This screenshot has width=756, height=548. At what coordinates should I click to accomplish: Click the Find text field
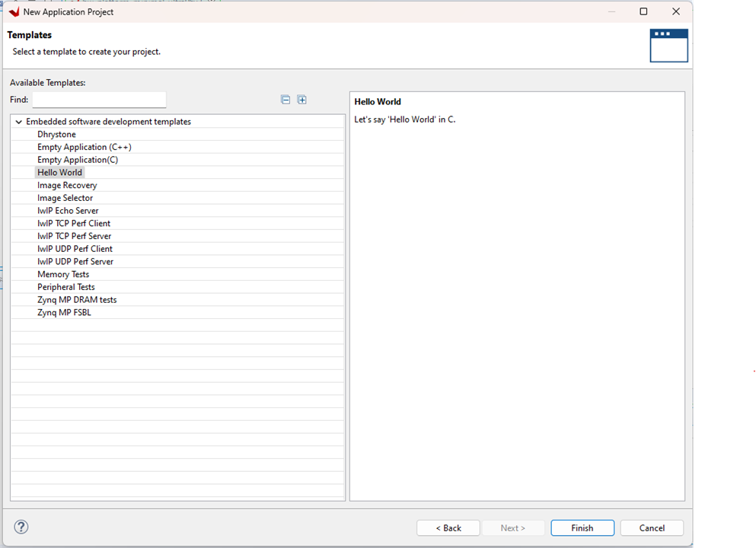point(99,100)
